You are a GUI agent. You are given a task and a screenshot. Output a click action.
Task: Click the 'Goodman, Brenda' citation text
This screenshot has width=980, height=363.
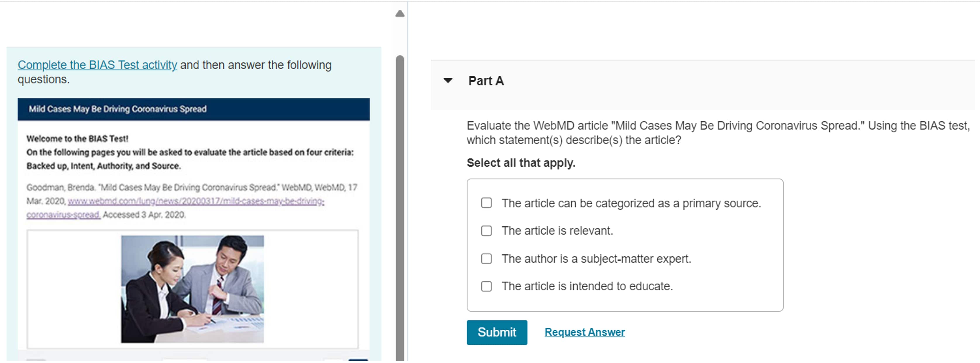tap(61, 187)
